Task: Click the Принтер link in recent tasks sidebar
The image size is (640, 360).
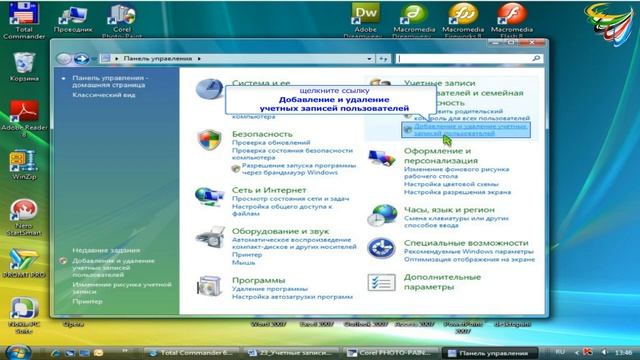Action: click(87, 301)
